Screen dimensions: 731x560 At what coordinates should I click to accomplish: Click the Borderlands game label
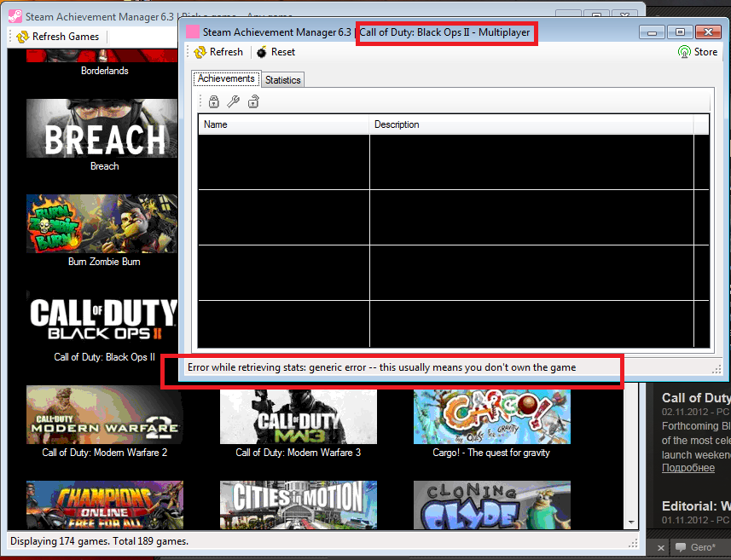tap(104, 71)
